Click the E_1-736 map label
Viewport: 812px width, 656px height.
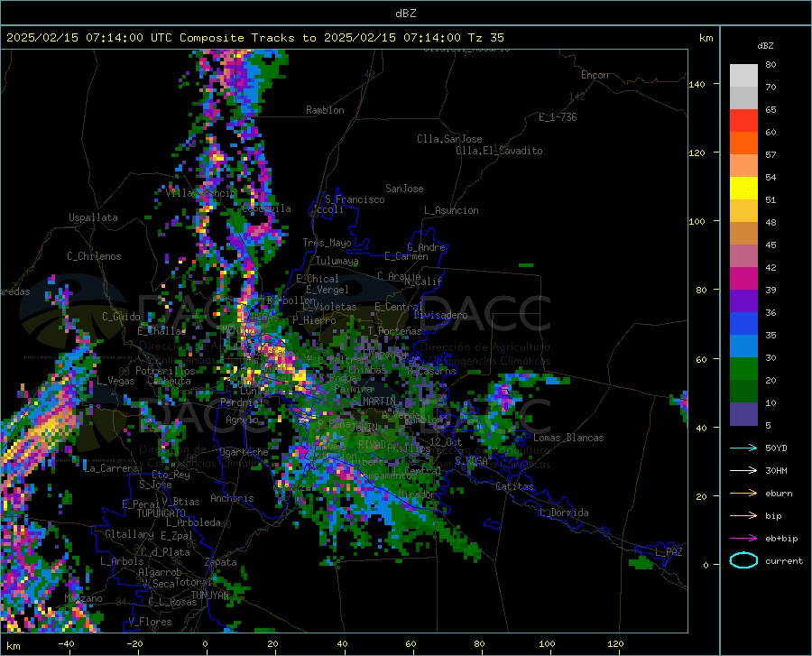(558, 117)
